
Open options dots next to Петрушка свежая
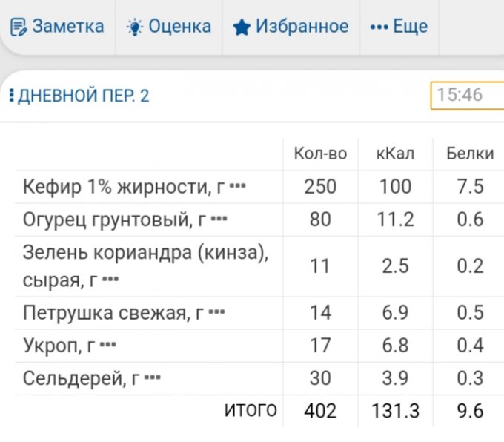tap(216, 313)
